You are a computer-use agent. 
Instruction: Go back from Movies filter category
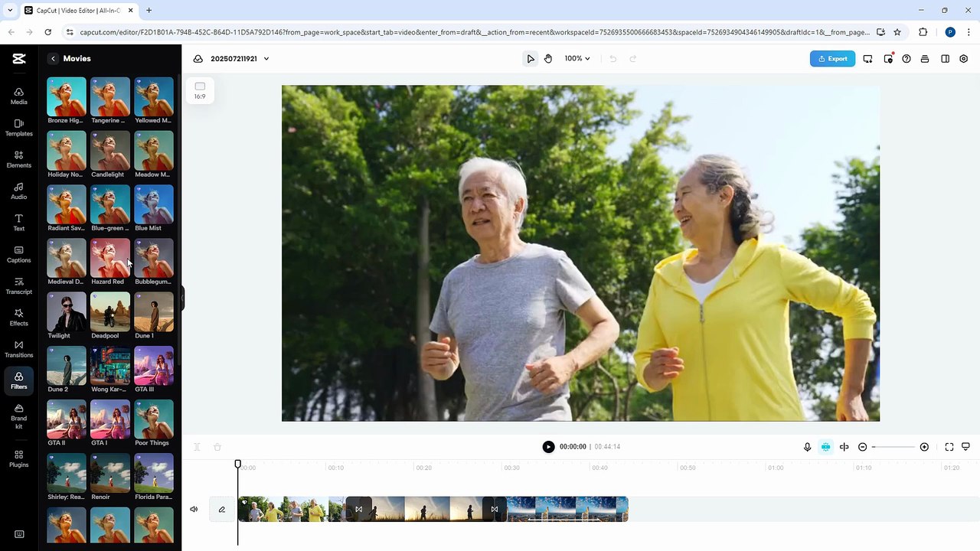(x=53, y=59)
